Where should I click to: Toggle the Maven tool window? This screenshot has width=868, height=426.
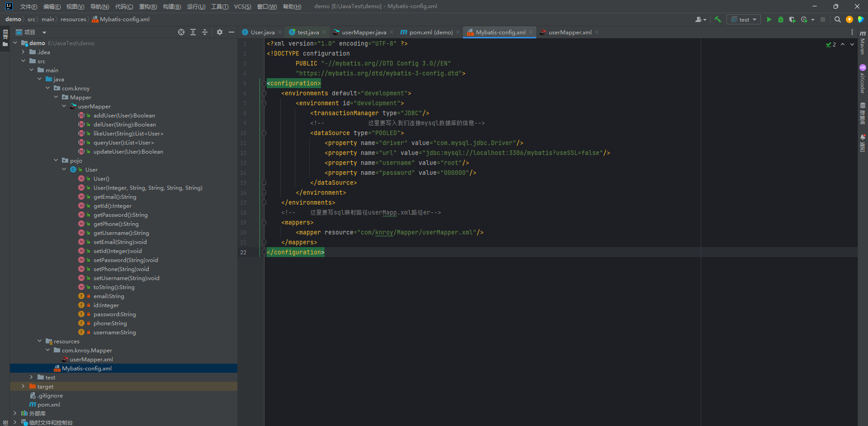[863, 43]
